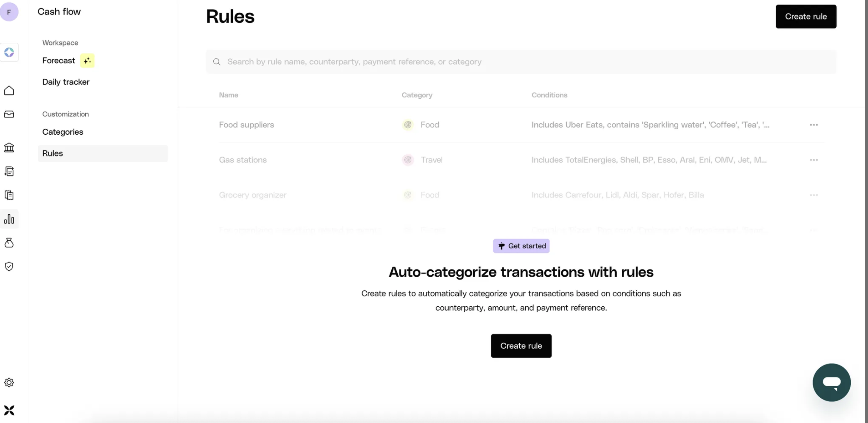
Task: Click the magnifier icon in search bar
Action: (217, 62)
